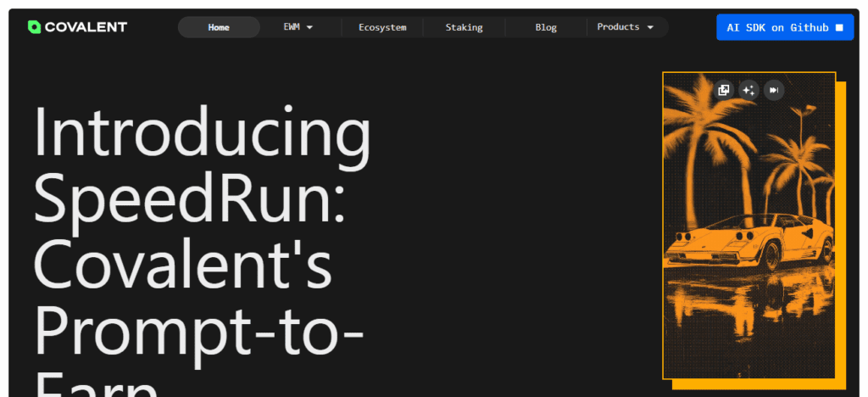Screen dimensions: 868x397
Task: Go to the Home tab
Action: point(219,27)
